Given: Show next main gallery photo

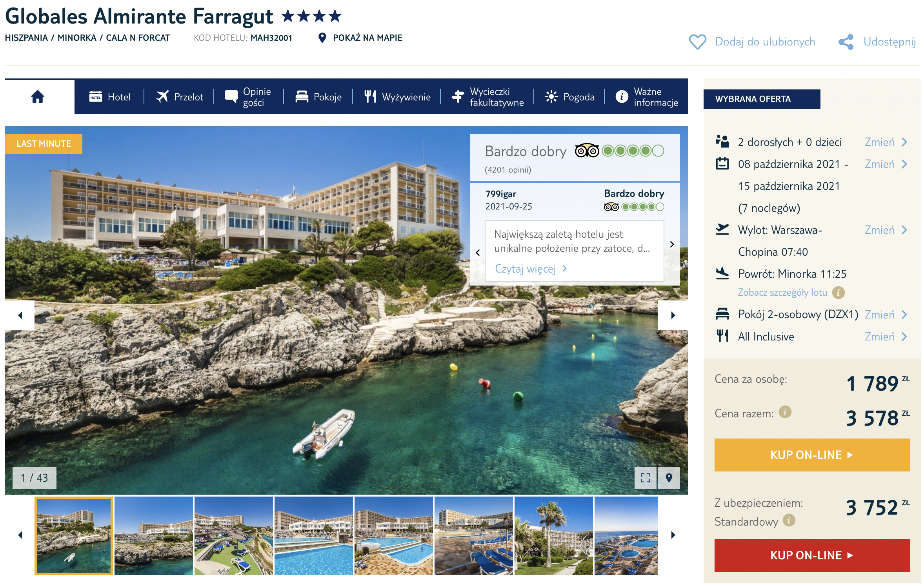Looking at the screenshot, I should click(x=673, y=315).
